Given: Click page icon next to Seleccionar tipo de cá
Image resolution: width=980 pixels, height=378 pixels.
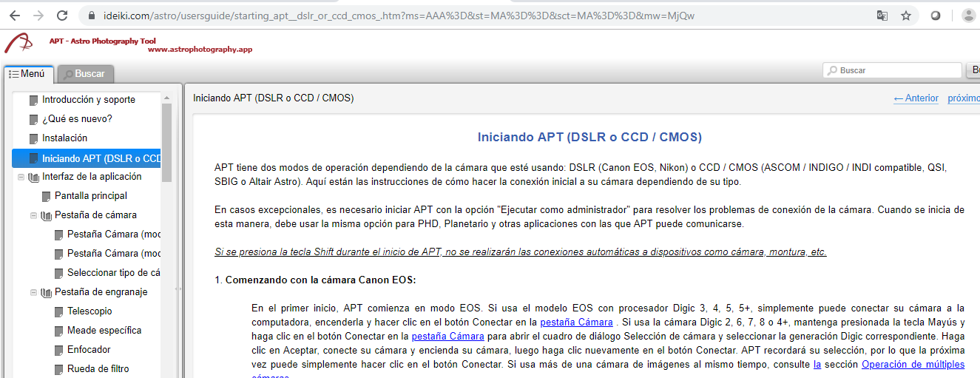Looking at the screenshot, I should (x=58, y=273).
